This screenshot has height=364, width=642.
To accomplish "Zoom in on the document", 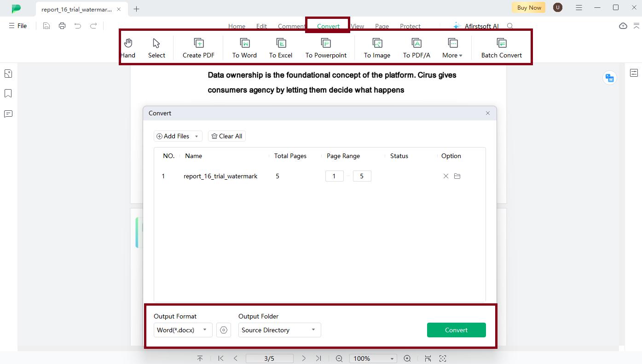I will (x=407, y=358).
